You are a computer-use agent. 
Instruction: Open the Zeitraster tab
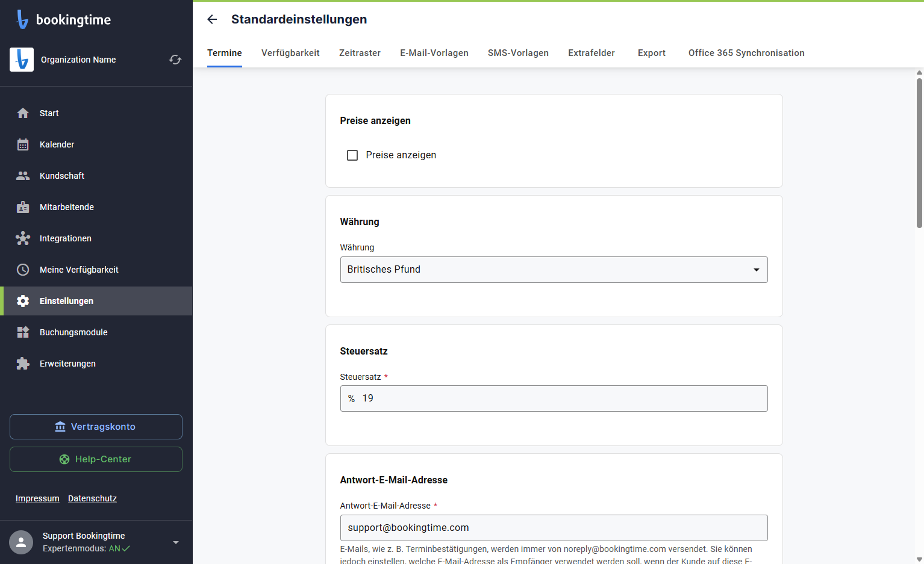point(360,53)
